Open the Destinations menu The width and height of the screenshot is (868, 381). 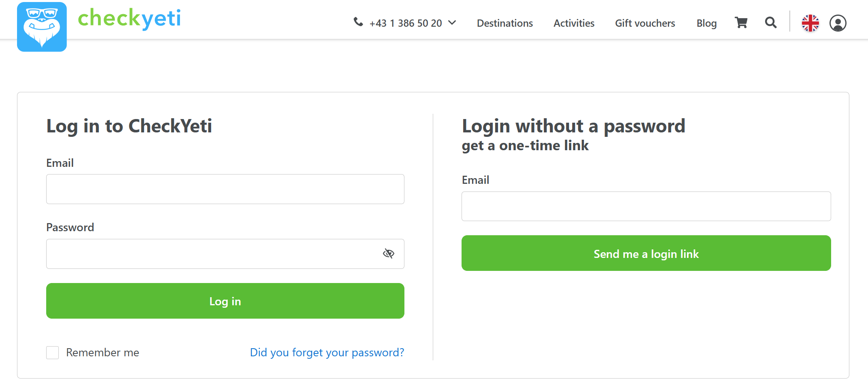point(505,23)
